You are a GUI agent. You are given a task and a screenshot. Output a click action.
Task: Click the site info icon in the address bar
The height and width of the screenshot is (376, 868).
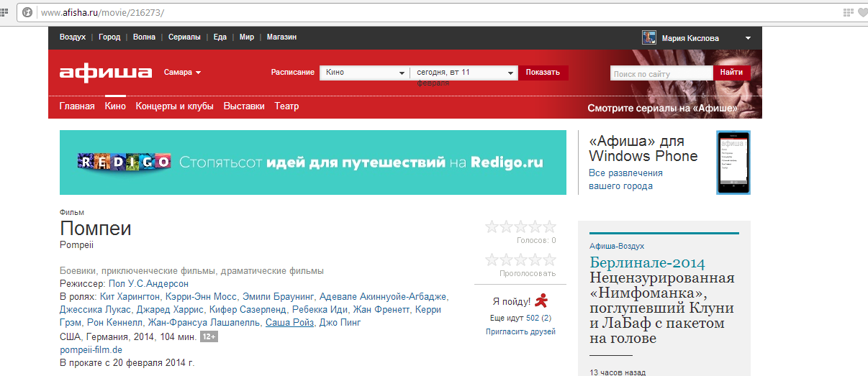27,13
